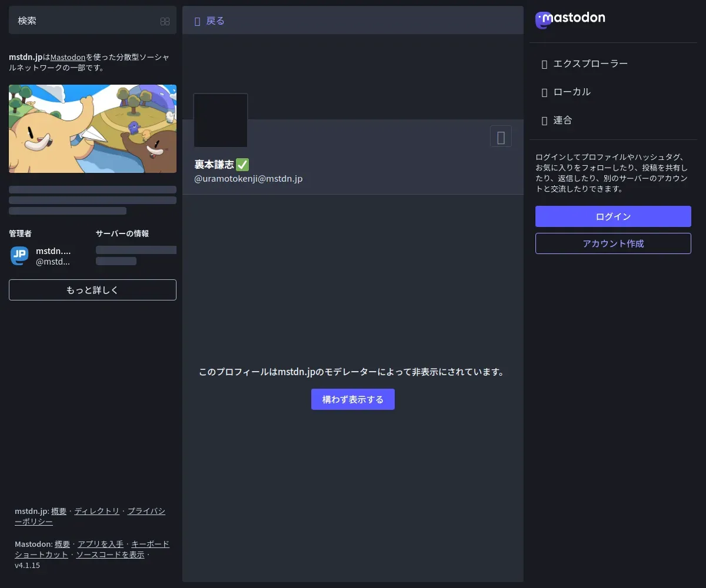
Task: Open the profile options menu button
Action: (501, 136)
